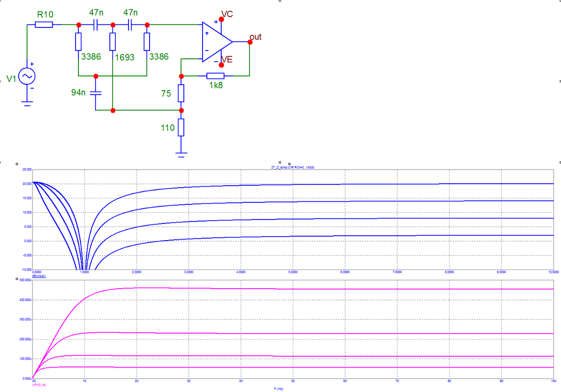Select the 1k8 feedback resistor symbol
The width and height of the screenshot is (561, 392).
tap(215, 76)
